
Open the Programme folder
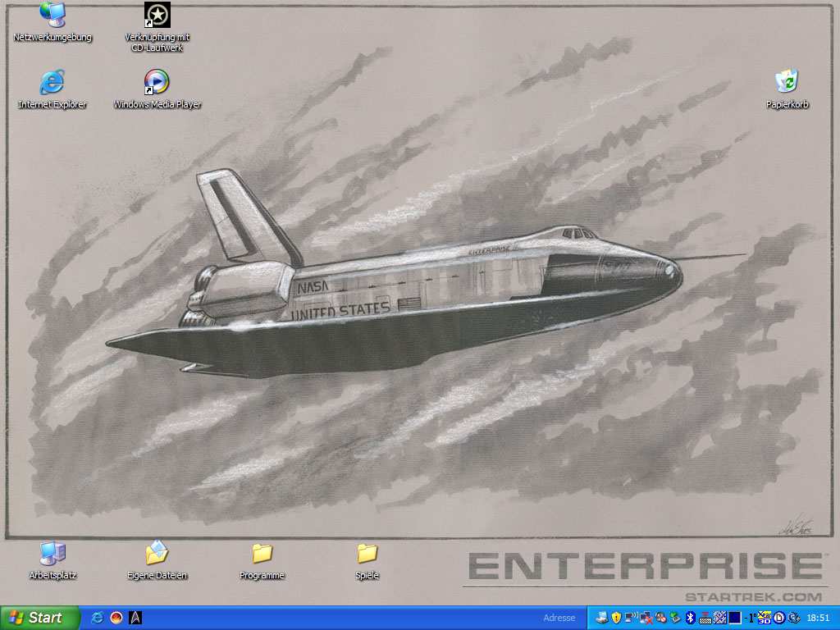262,554
